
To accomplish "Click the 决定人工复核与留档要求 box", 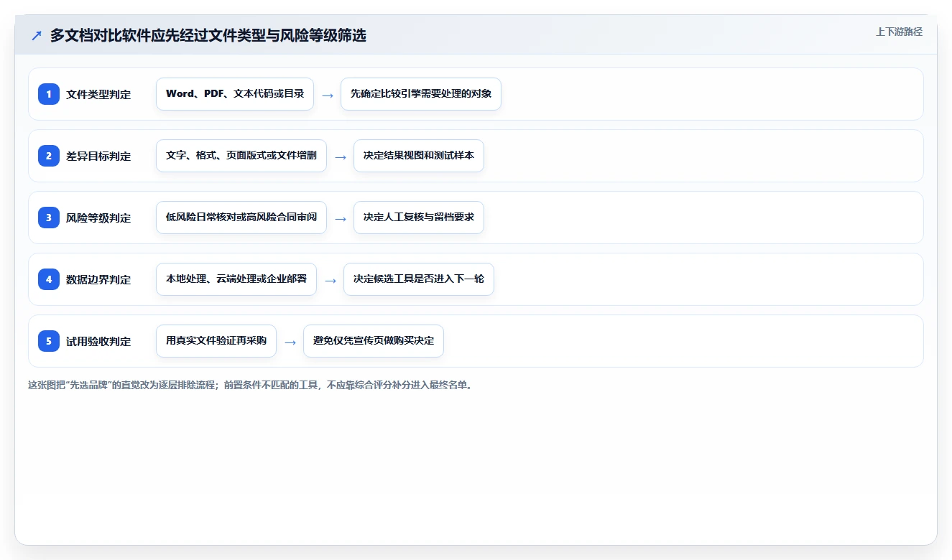I will click(419, 217).
